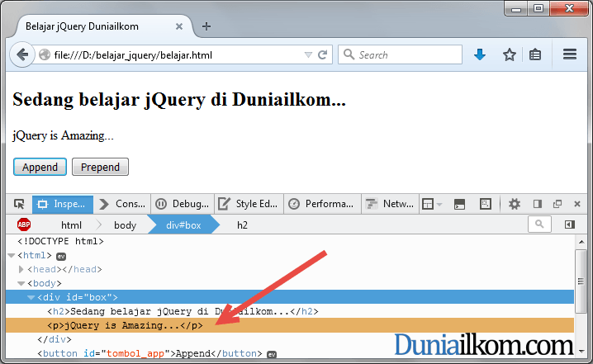Close the Belajar jQuery Duniailkom tab
Screen dimensions: 593x364
pos(179,26)
